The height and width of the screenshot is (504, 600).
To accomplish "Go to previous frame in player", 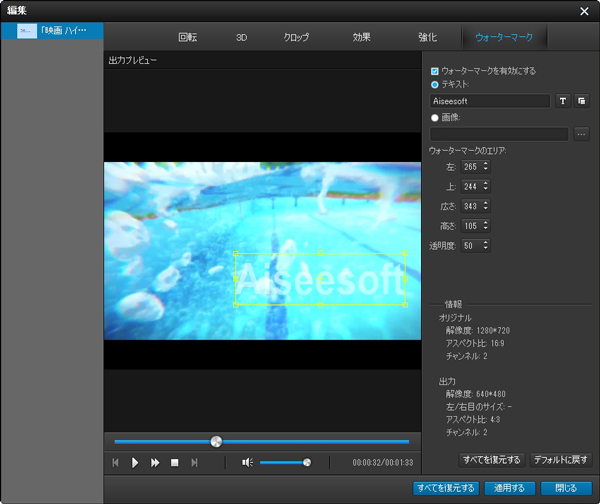I will click(x=115, y=463).
